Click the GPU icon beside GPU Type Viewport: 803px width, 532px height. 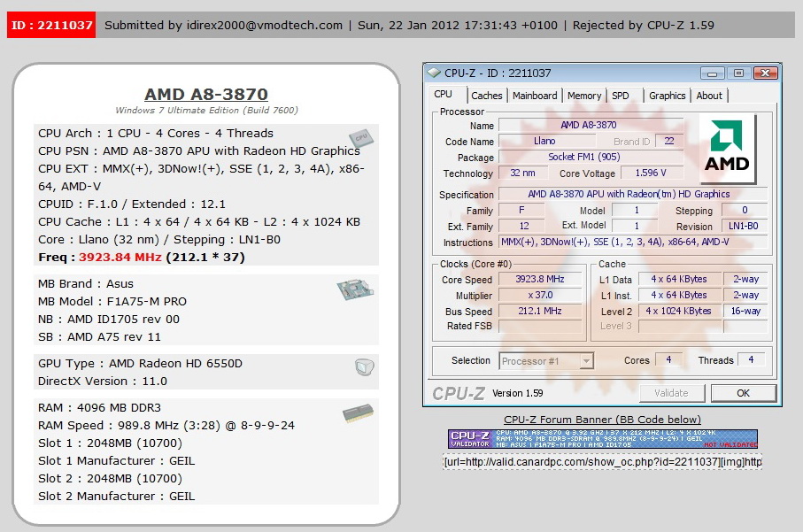(364, 366)
